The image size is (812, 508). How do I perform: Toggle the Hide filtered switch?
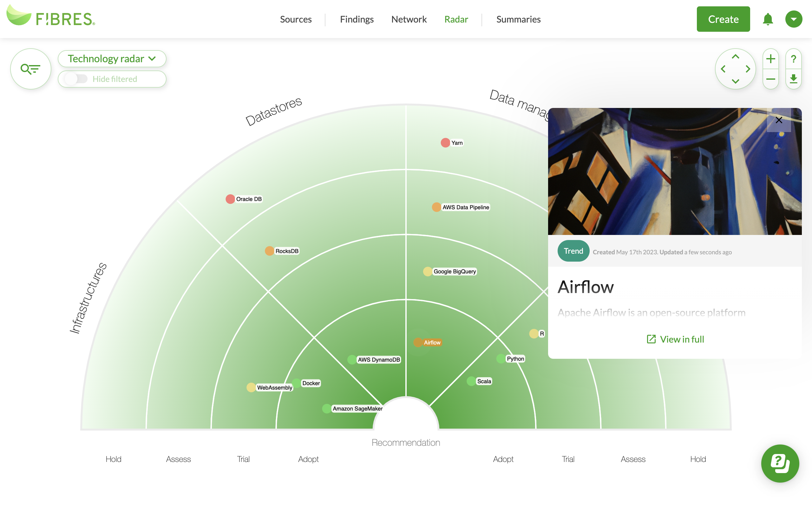coord(76,79)
